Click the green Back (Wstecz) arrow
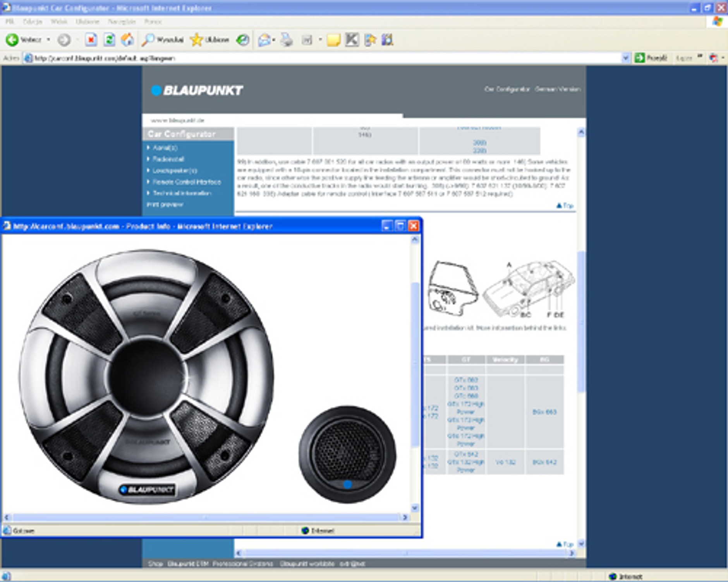728x582 pixels. coord(12,39)
